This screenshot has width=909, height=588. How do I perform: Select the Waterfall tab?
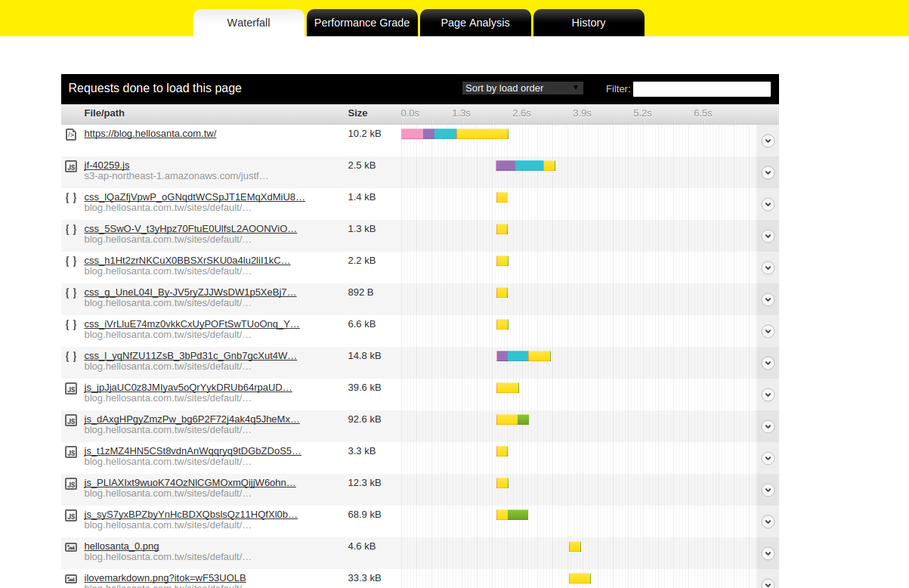249,23
